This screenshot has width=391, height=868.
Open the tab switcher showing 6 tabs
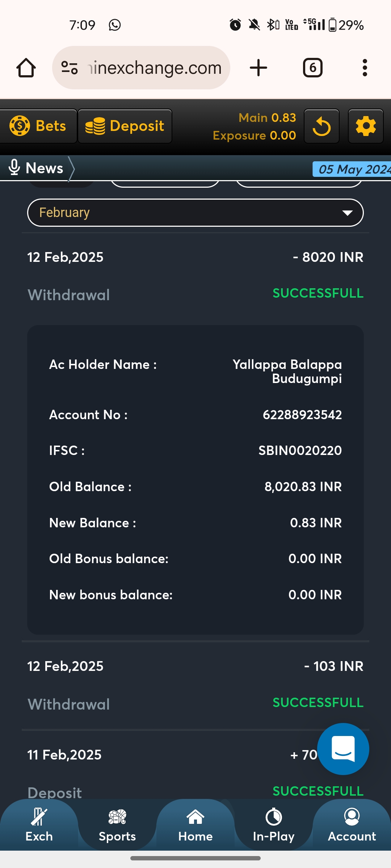coord(312,68)
